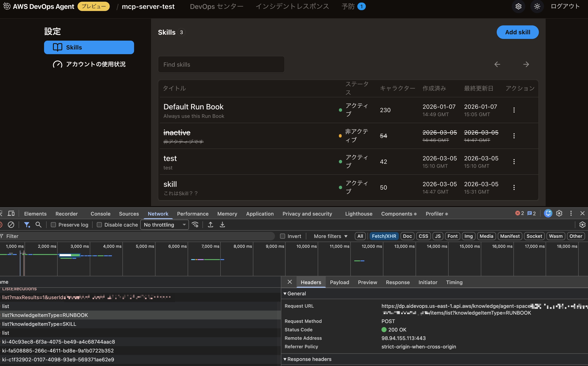Toggle the Invert filter checkbox
588x366 pixels.
coord(283,236)
